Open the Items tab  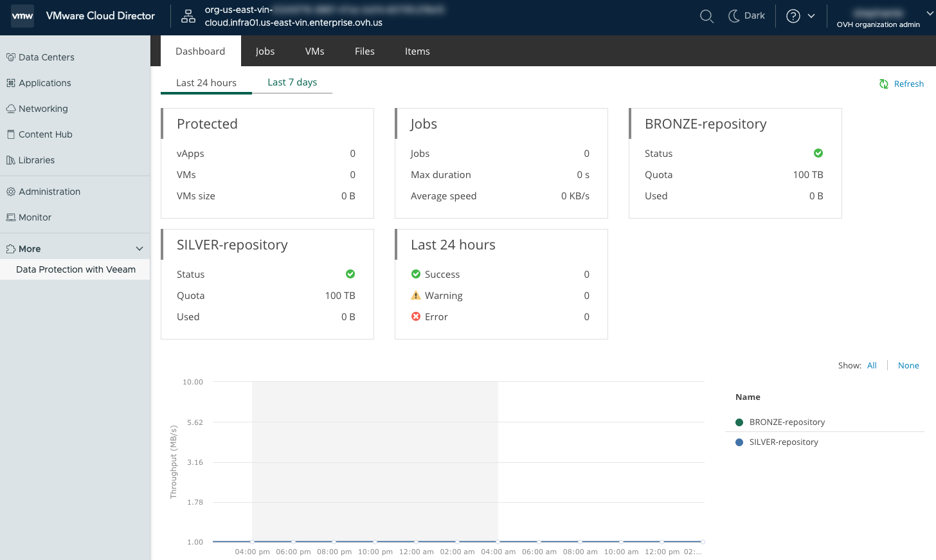417,51
